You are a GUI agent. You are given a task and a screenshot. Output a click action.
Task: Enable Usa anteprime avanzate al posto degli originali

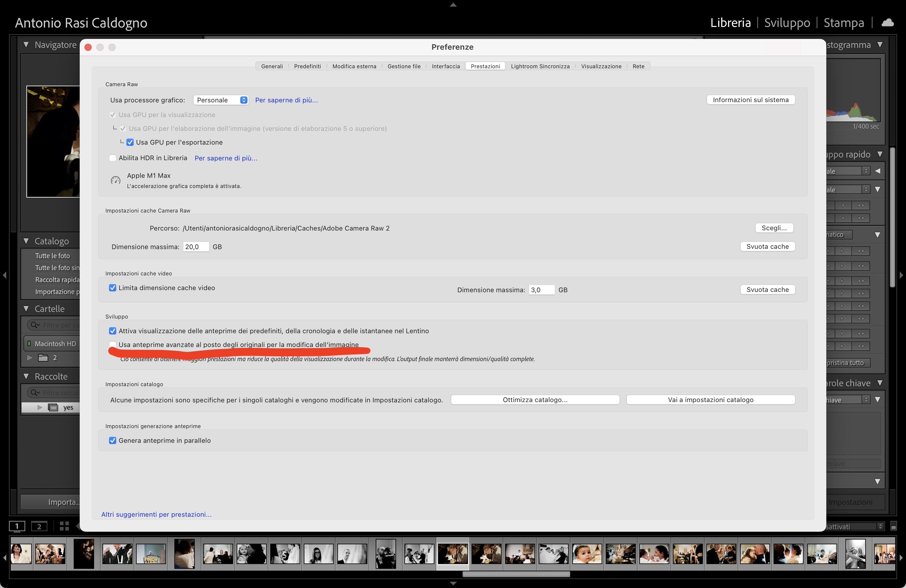pyautogui.click(x=113, y=345)
